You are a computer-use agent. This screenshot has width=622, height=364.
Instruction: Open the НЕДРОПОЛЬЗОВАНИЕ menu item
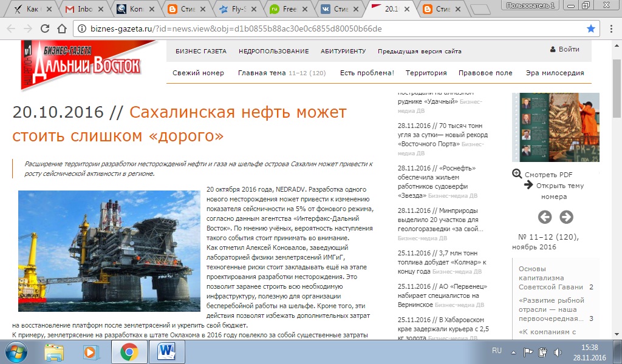coord(274,51)
